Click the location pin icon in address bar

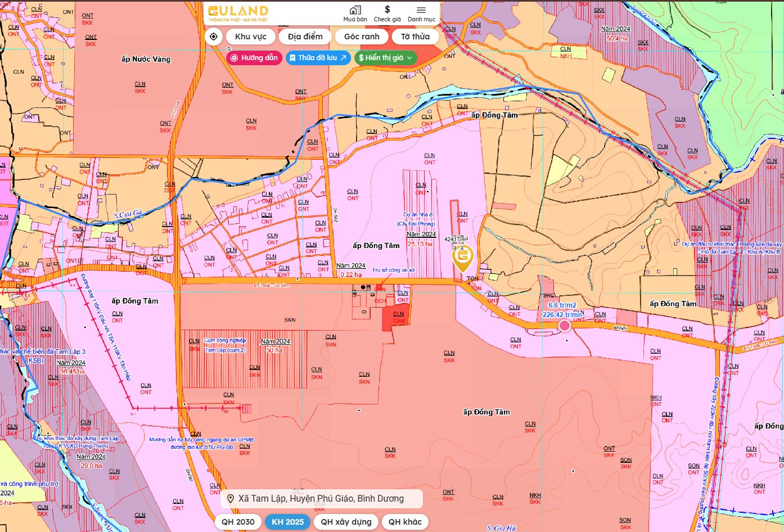(230, 499)
